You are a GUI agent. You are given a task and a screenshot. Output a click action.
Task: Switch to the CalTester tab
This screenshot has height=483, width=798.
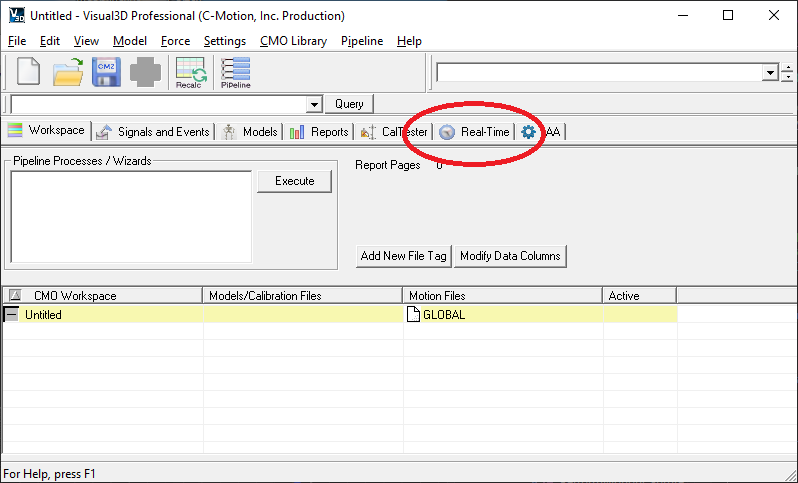[394, 132]
